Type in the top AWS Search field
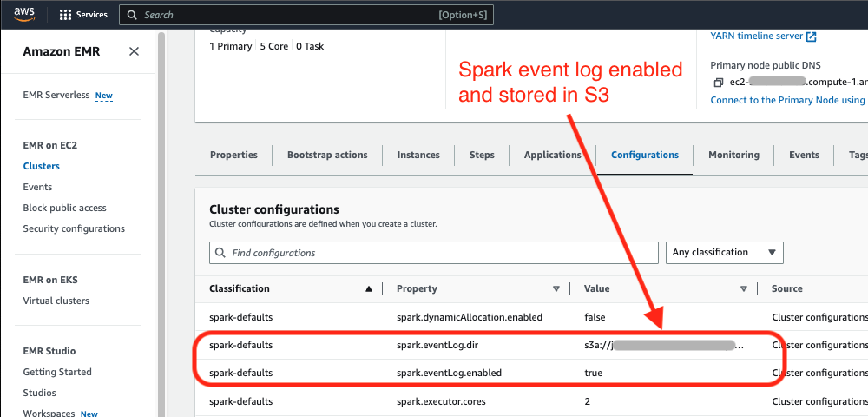868x417 pixels. point(306,15)
